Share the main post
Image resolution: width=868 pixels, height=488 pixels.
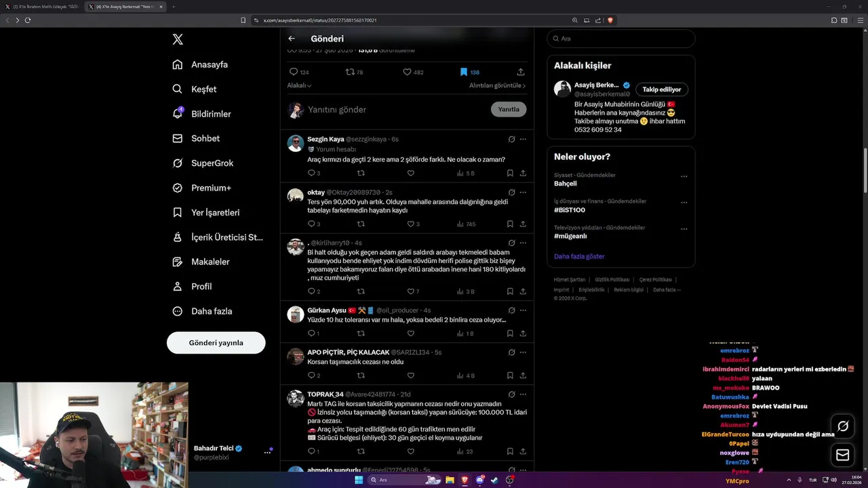[x=521, y=72]
